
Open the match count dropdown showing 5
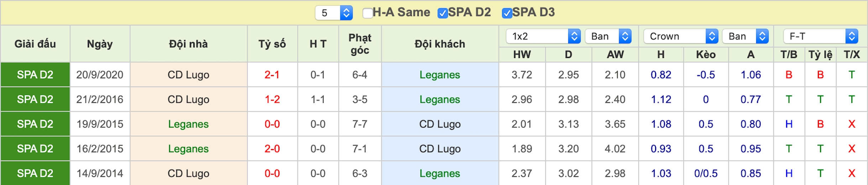pos(334,13)
